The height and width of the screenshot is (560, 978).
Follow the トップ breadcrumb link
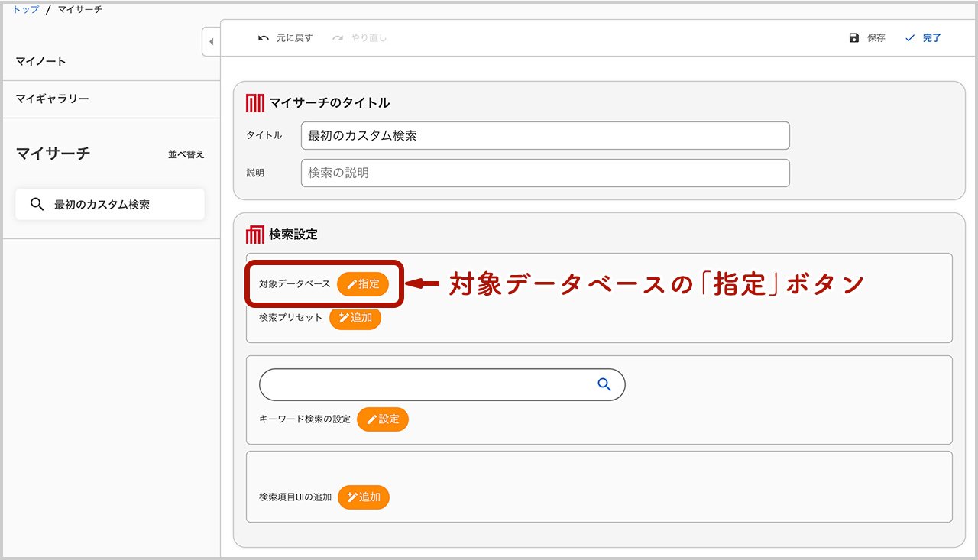(26, 10)
